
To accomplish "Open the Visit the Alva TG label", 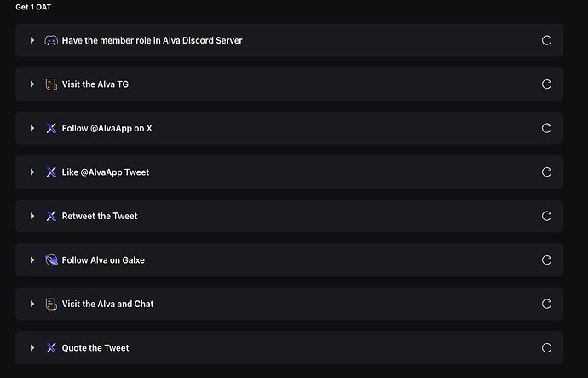I will tap(95, 84).
